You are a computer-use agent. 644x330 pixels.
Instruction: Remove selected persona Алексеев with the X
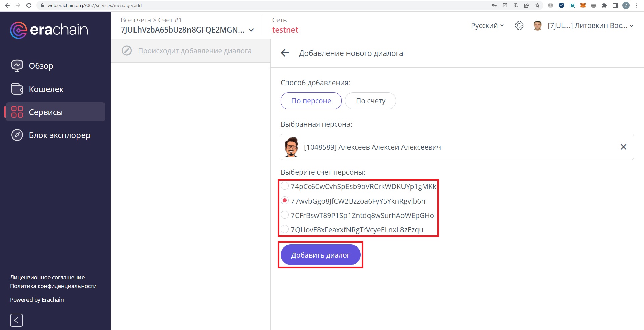624,147
